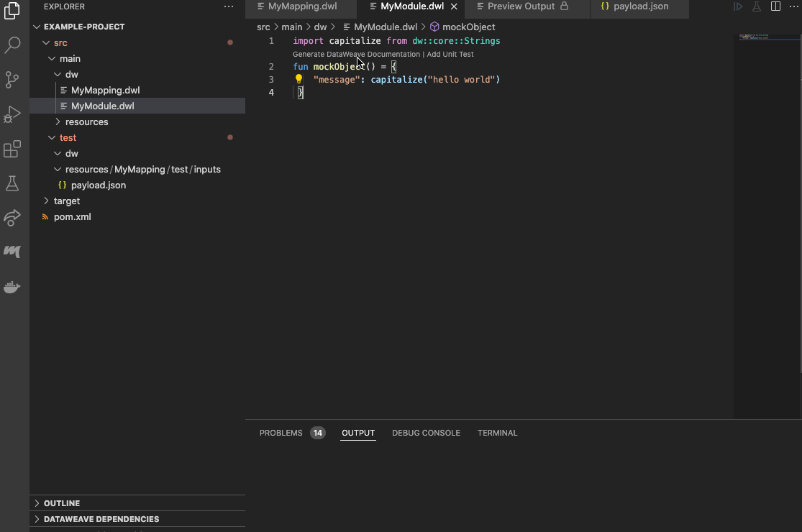802x532 pixels.
Task: Open editor more actions ellipsis at top right
Action: [794, 6]
